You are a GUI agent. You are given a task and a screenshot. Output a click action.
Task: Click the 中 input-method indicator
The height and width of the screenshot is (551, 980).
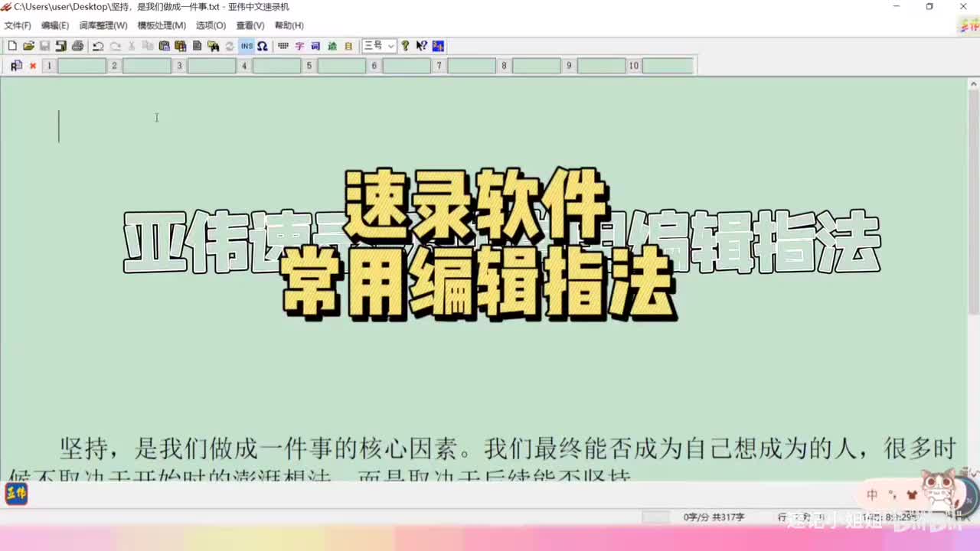(x=872, y=495)
